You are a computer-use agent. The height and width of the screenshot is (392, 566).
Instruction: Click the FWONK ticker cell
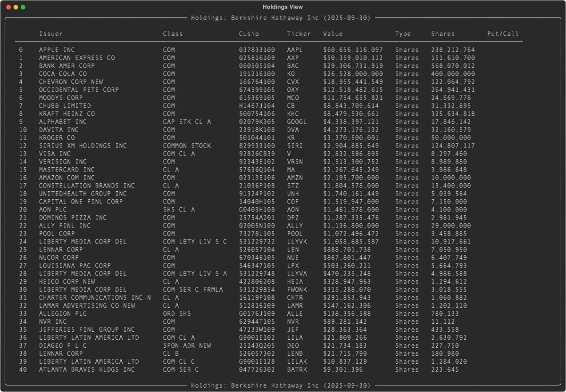(297, 290)
